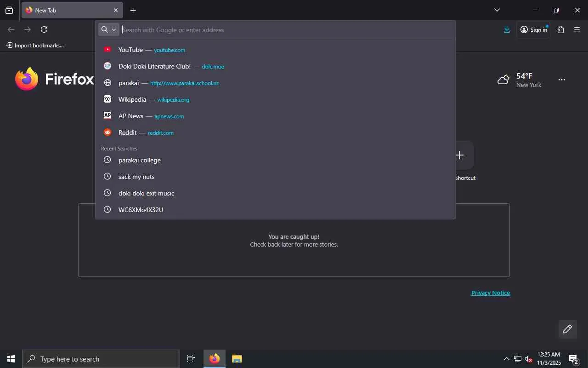Choose recent search 'parakai college'
The width and height of the screenshot is (588, 368).
point(275,160)
